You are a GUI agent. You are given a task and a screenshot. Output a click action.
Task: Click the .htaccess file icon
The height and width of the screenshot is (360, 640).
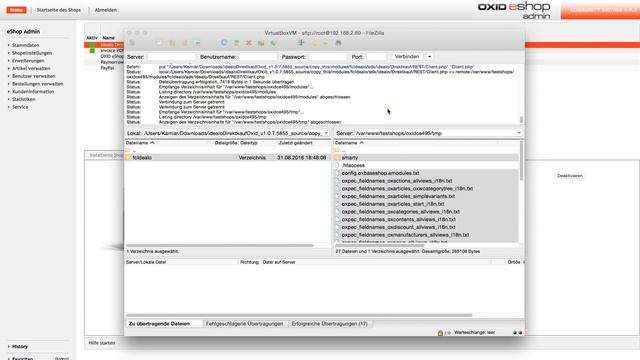pos(337,165)
